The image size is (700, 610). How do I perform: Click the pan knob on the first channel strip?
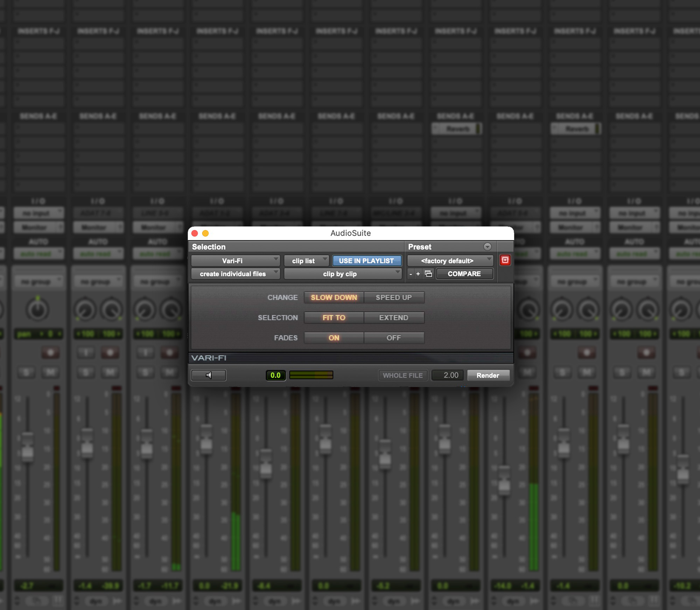point(38,310)
